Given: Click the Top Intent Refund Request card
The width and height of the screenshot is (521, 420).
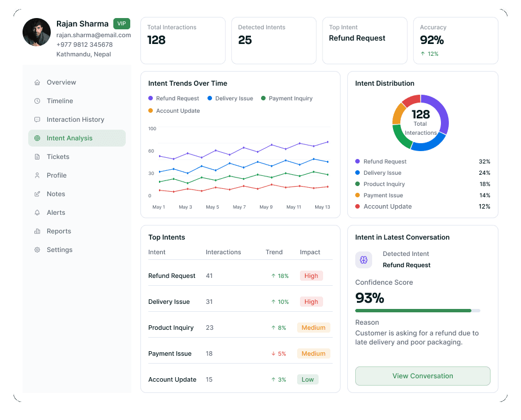Looking at the screenshot, I should (365, 41).
